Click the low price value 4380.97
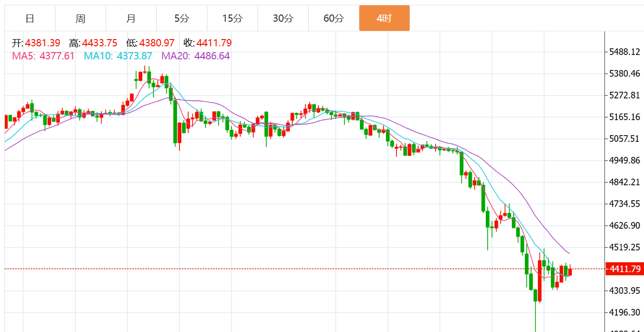The image size is (644, 332). [x=157, y=43]
